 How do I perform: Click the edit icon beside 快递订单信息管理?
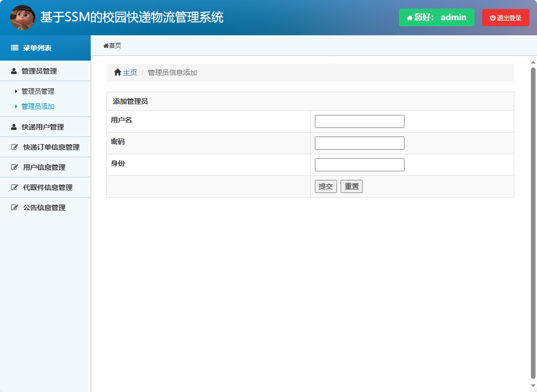point(14,147)
